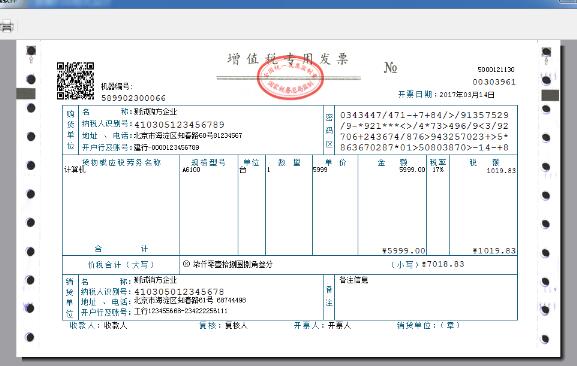
Task: Click the last cipher line starting 863670287
Action: pos(424,148)
